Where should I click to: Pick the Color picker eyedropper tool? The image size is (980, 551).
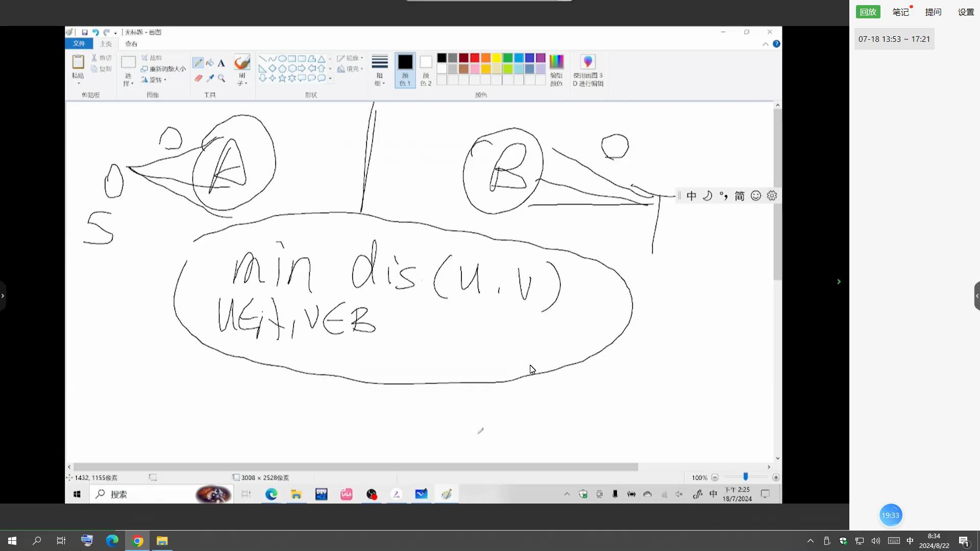[210, 78]
